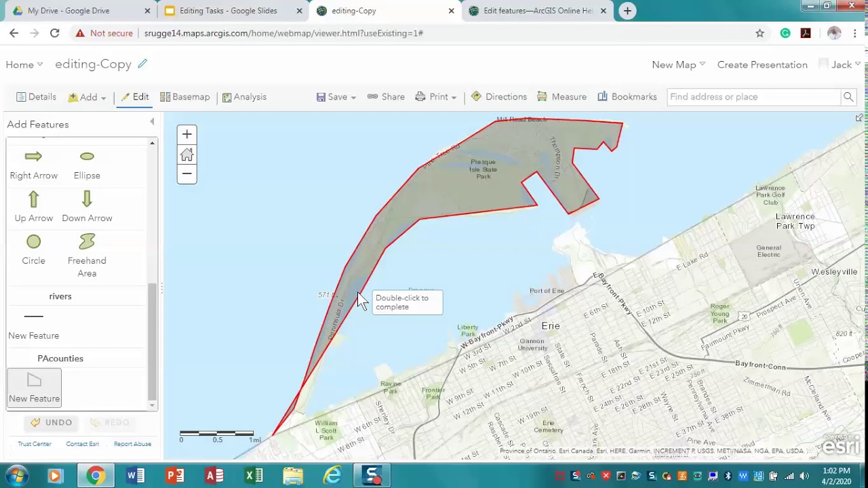This screenshot has width=868, height=488.
Task: Open the Bookmarks list
Action: point(627,97)
